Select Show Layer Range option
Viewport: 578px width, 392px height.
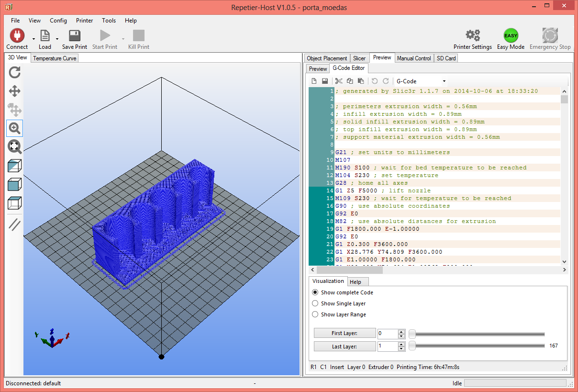coord(339,314)
